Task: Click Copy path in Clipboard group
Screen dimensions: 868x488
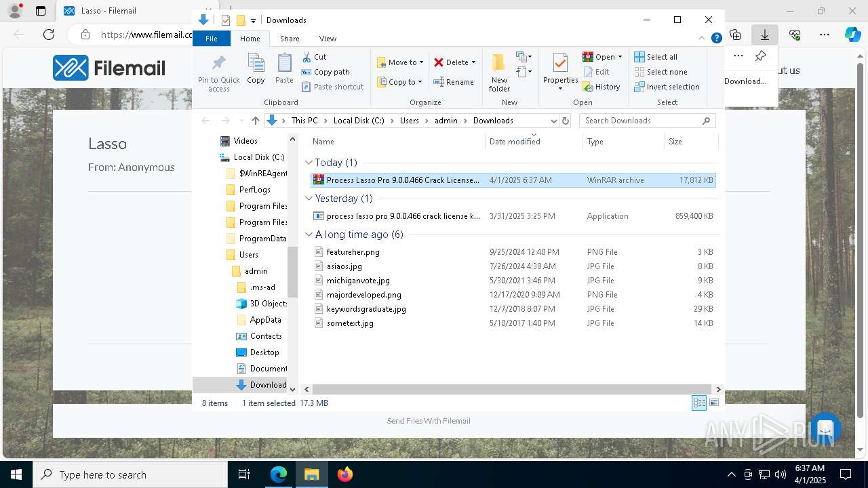Action: tap(325, 72)
